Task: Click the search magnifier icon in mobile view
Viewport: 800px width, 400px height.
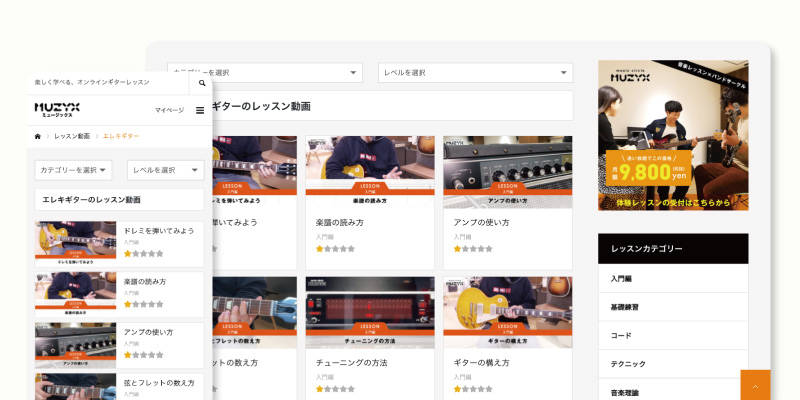Action: [x=202, y=83]
